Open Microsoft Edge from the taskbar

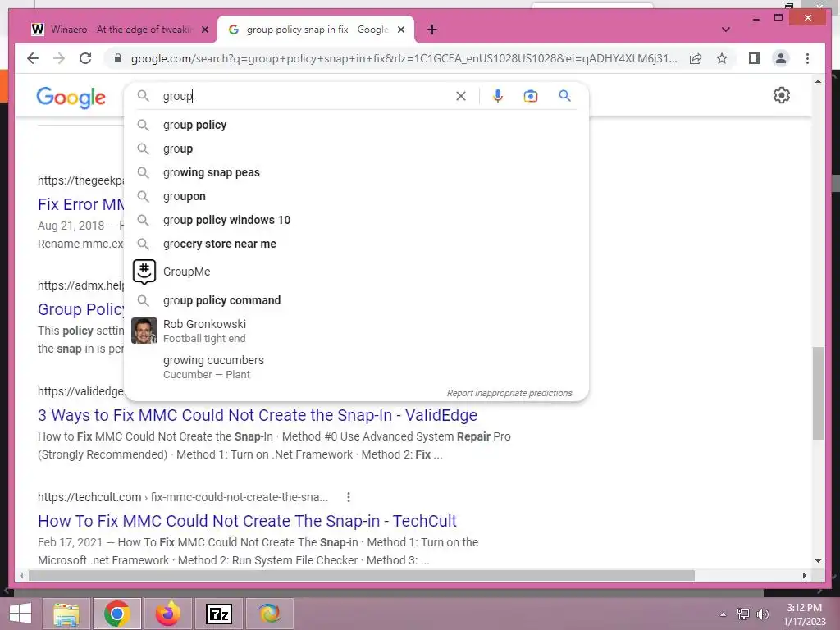click(x=269, y=614)
